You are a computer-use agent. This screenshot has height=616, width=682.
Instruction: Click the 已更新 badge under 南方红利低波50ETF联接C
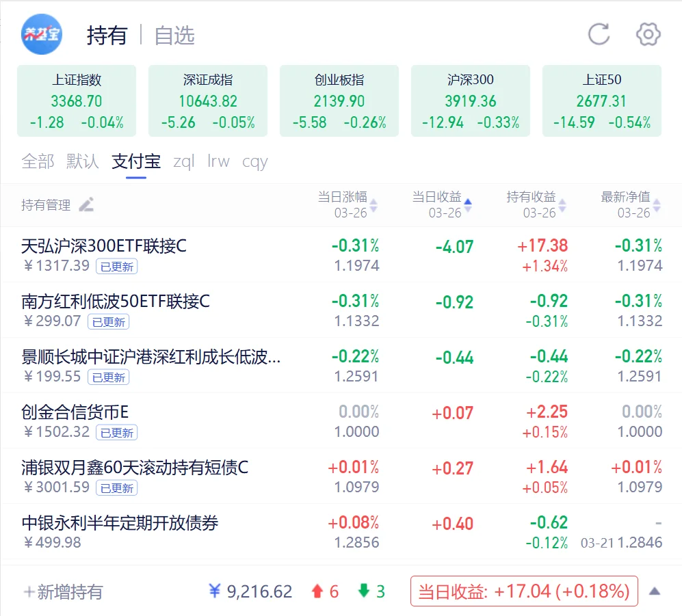(x=108, y=322)
